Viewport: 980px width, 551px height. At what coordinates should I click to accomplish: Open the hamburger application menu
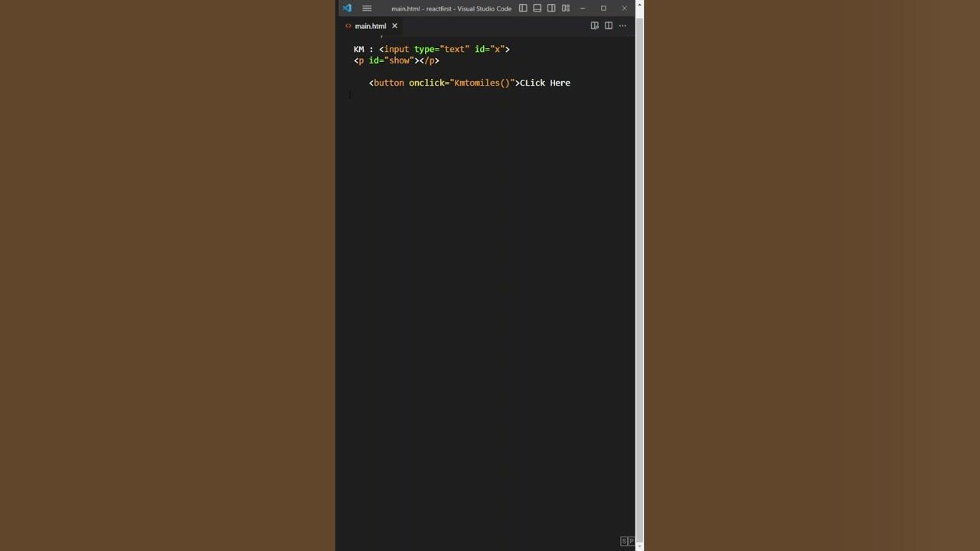(367, 8)
